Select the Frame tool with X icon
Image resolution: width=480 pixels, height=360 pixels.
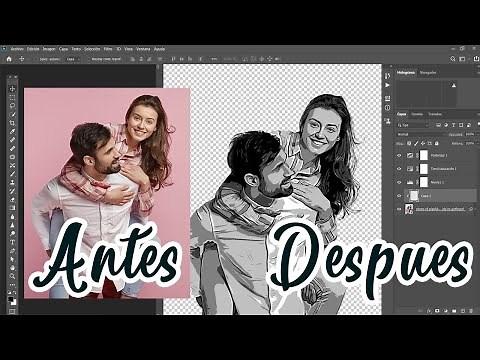(x=12, y=165)
